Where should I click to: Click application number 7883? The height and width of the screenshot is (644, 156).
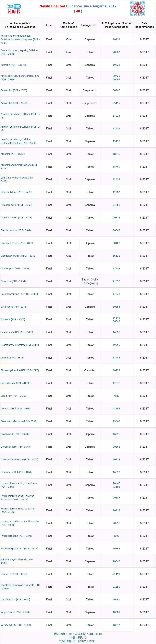coord(116,396)
